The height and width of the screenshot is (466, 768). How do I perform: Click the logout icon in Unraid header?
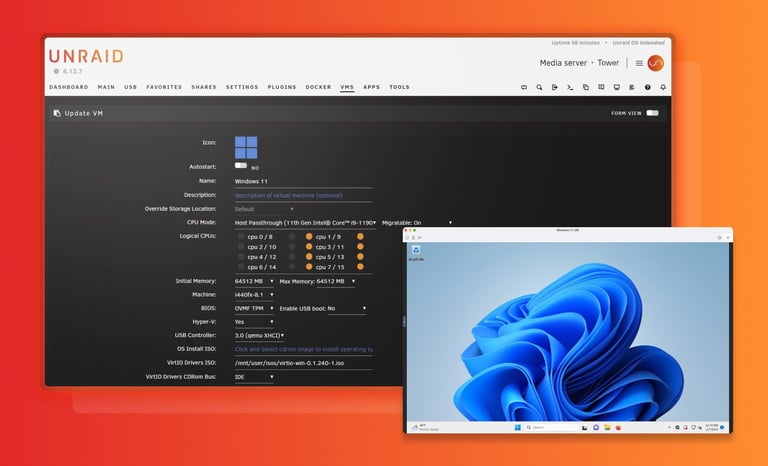pos(554,87)
